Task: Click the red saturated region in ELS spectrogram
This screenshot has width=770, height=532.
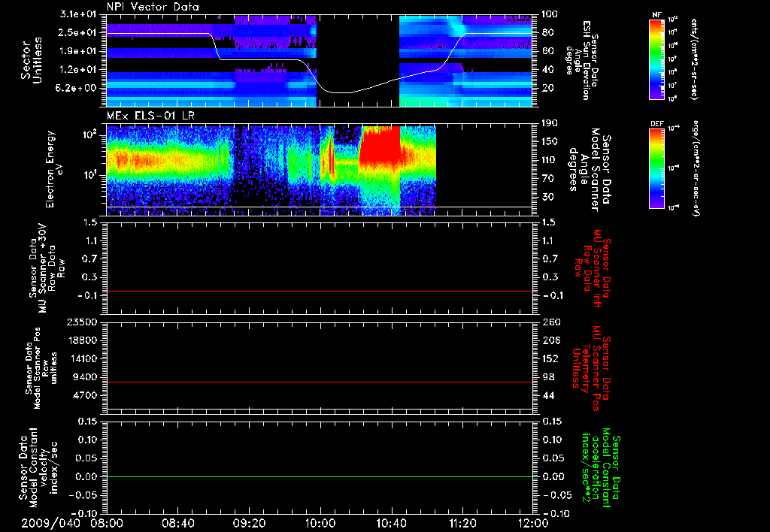Action: point(379,147)
